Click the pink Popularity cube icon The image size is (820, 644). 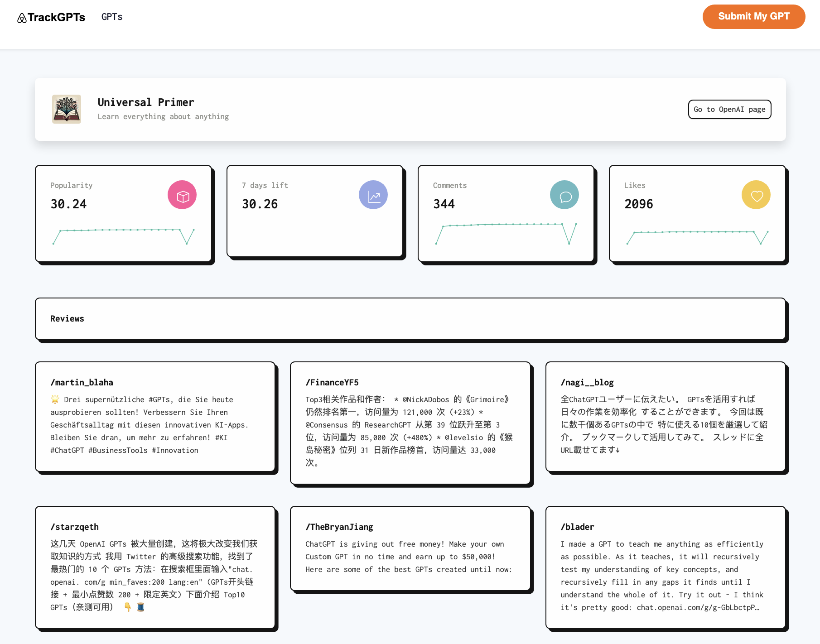tap(182, 195)
